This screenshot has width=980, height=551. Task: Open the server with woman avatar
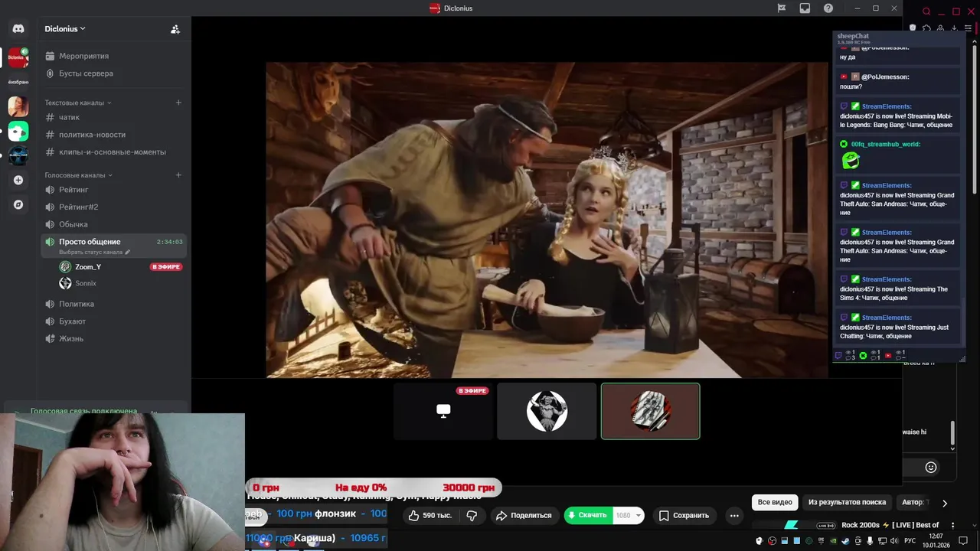[18, 106]
